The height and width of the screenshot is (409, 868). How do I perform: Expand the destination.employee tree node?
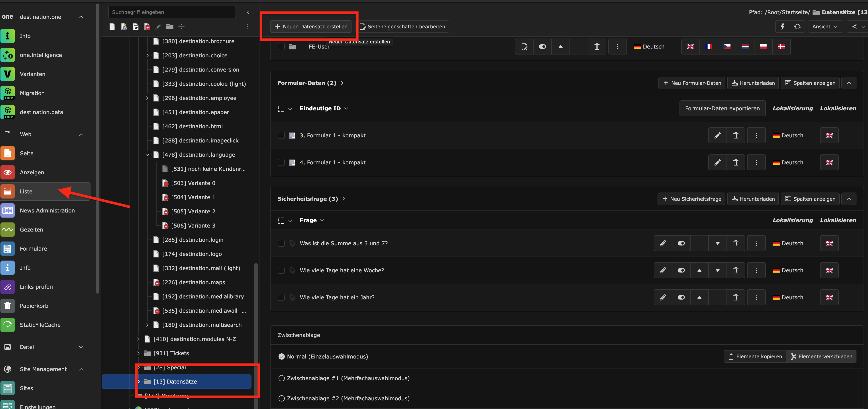click(x=147, y=98)
